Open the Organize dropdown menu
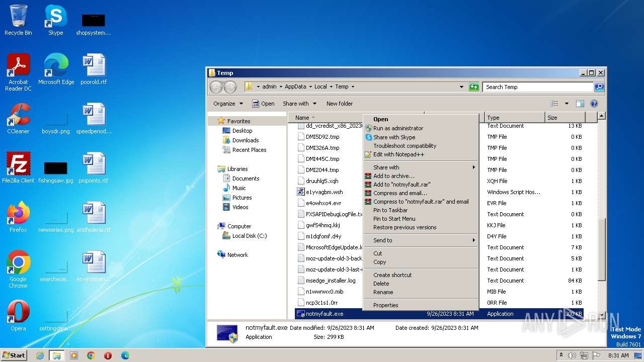The image size is (644, 362). 228,104
